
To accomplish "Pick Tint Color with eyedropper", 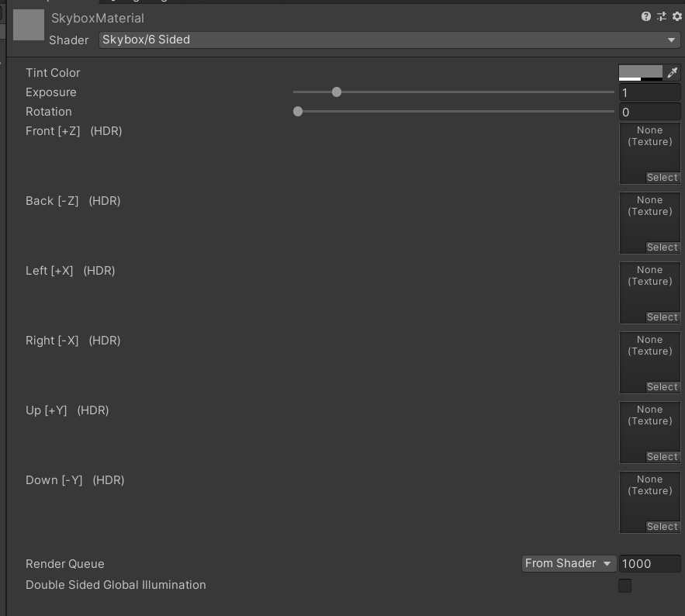I will tap(672, 72).
